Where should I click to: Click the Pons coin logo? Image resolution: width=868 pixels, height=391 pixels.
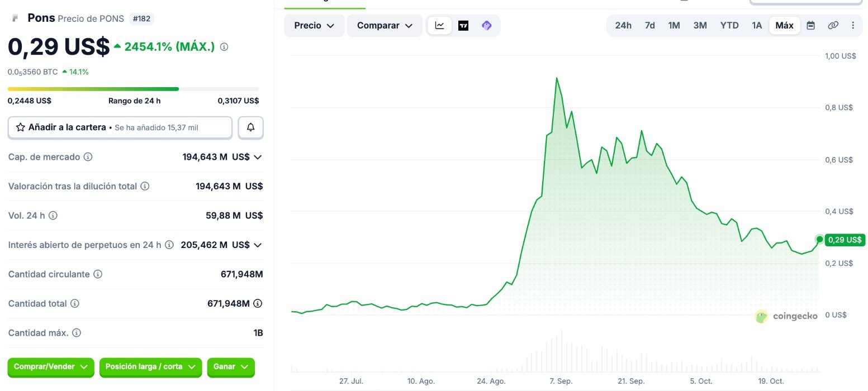(15, 18)
